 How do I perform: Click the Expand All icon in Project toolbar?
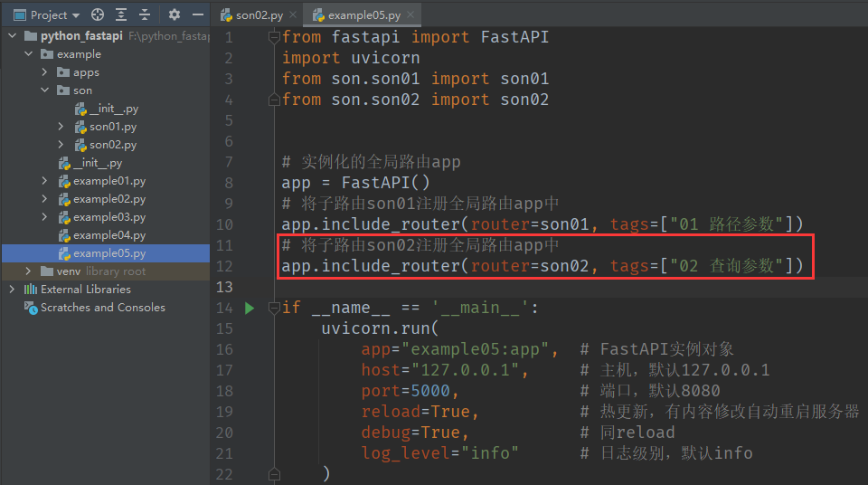pos(121,14)
